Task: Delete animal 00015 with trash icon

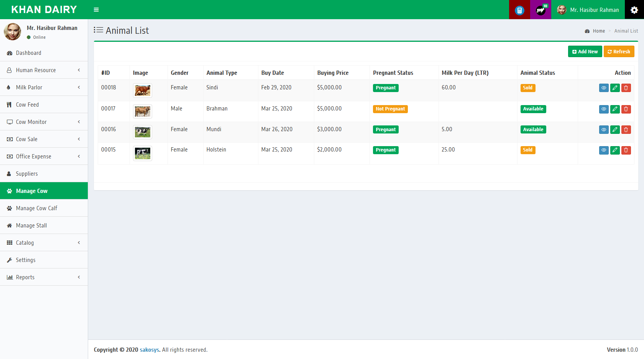Action: [626, 150]
